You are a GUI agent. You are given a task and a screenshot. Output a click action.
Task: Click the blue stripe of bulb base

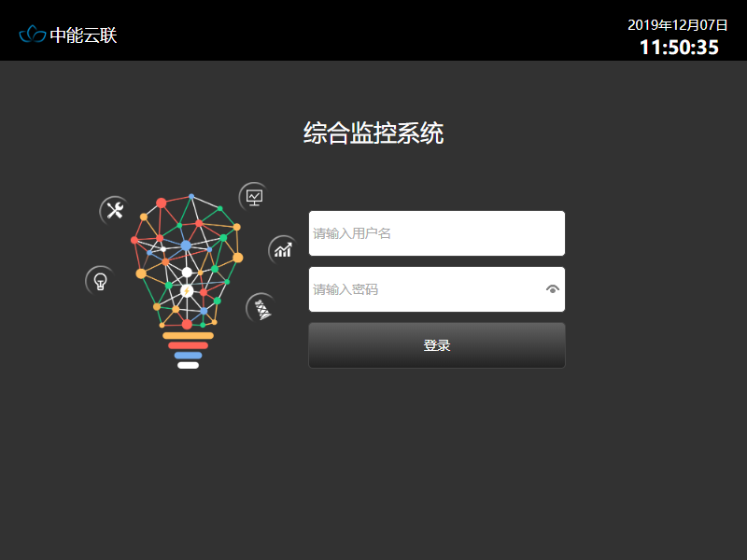tap(189, 356)
